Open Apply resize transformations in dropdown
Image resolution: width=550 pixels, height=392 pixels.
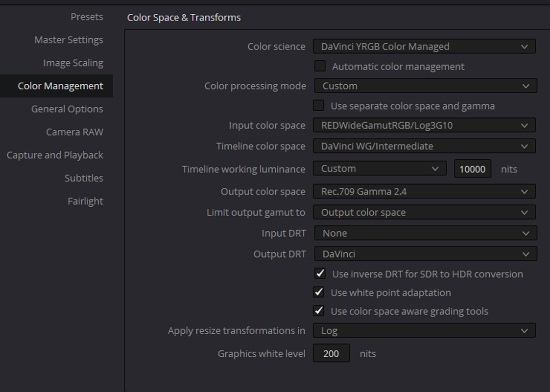424,330
